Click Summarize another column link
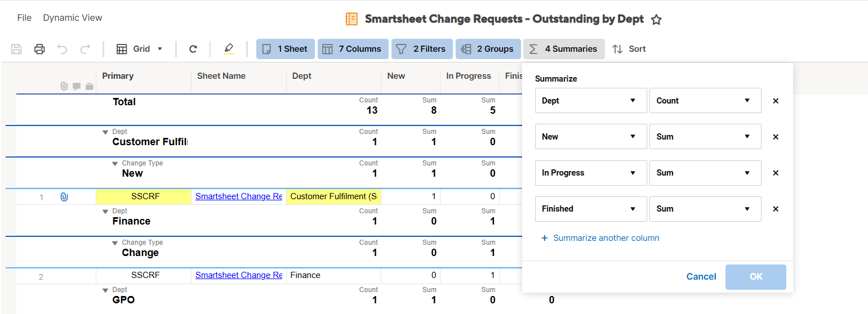Viewport: 868px width, 314px height. (600, 238)
